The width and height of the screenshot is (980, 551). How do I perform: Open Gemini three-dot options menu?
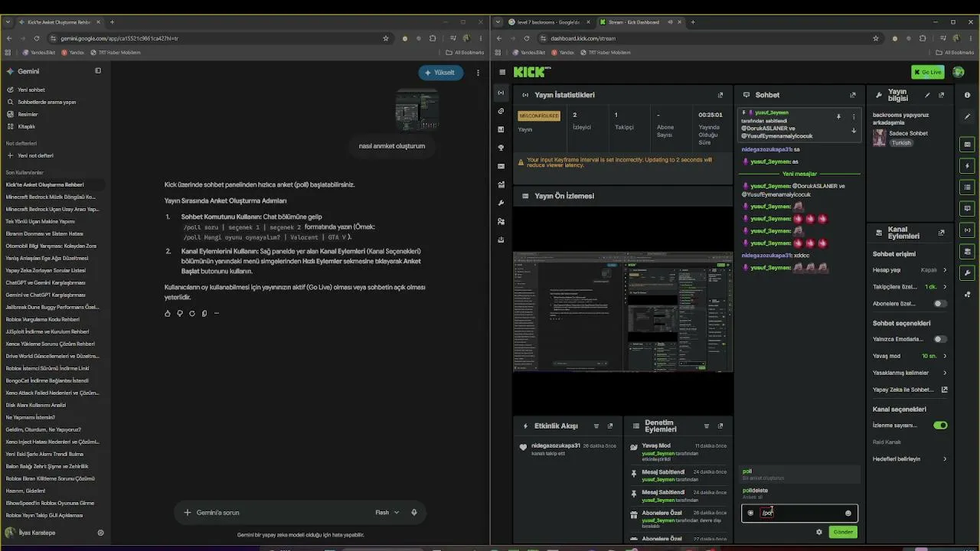[478, 73]
